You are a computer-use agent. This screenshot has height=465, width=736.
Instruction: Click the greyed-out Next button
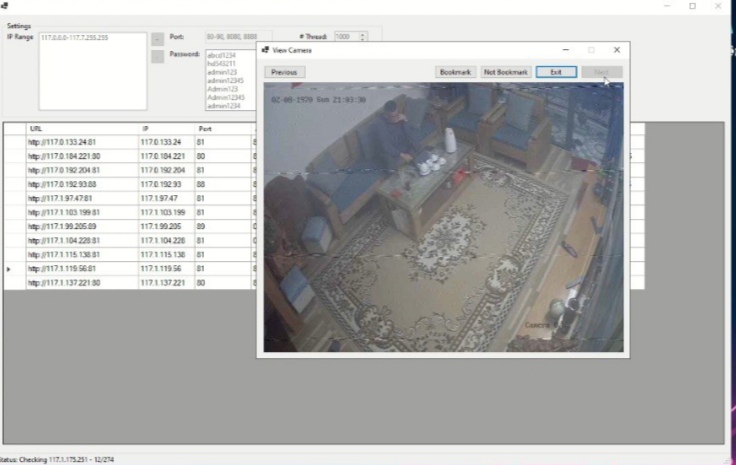pos(600,72)
